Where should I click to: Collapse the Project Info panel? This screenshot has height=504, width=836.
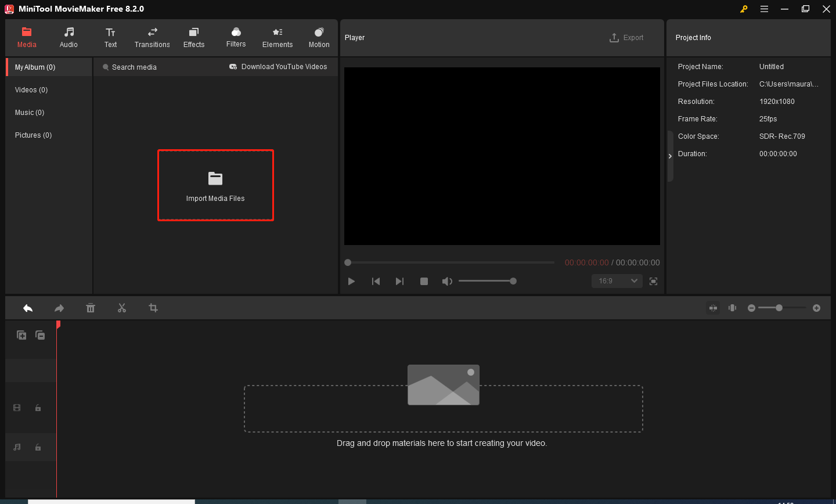pos(670,156)
